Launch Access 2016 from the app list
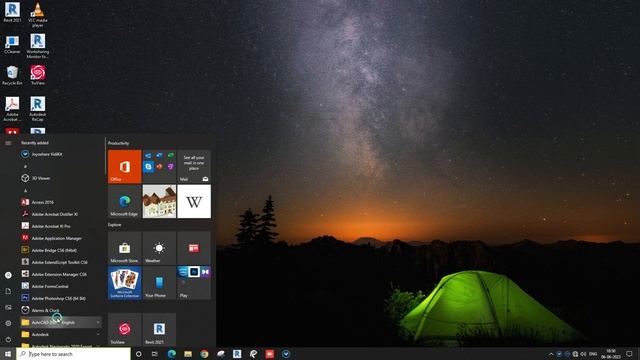The width and height of the screenshot is (640, 360). pos(60,202)
